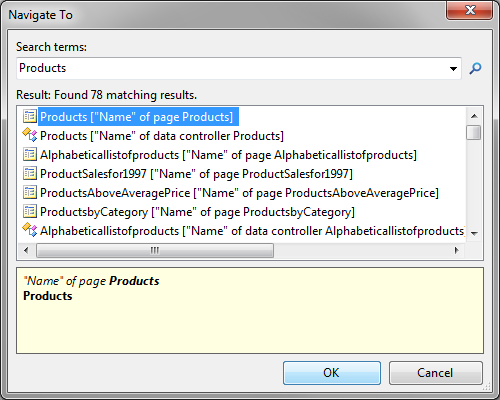Open the search terms dropdown arrow
Viewport: 500px width, 400px height.
(453, 69)
